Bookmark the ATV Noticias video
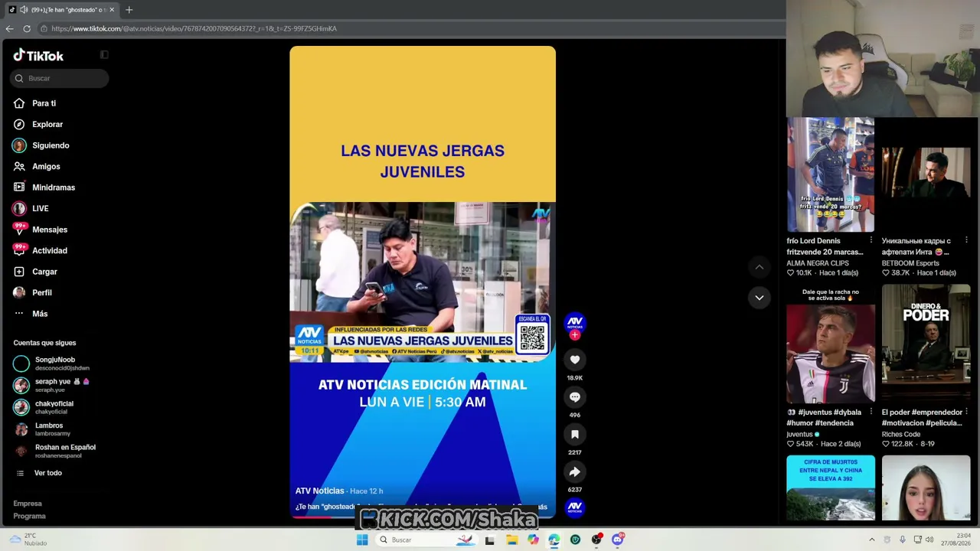Image resolution: width=980 pixels, height=551 pixels. [x=575, y=434]
